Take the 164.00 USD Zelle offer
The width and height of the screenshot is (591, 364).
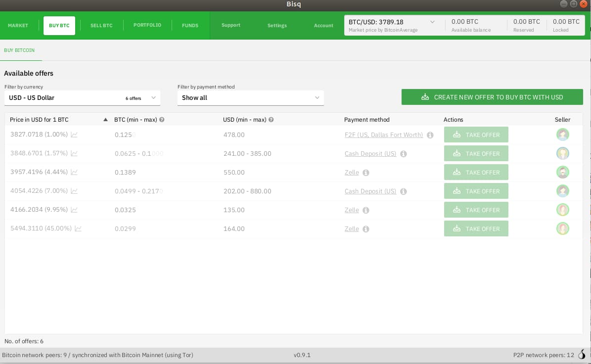pos(476,228)
